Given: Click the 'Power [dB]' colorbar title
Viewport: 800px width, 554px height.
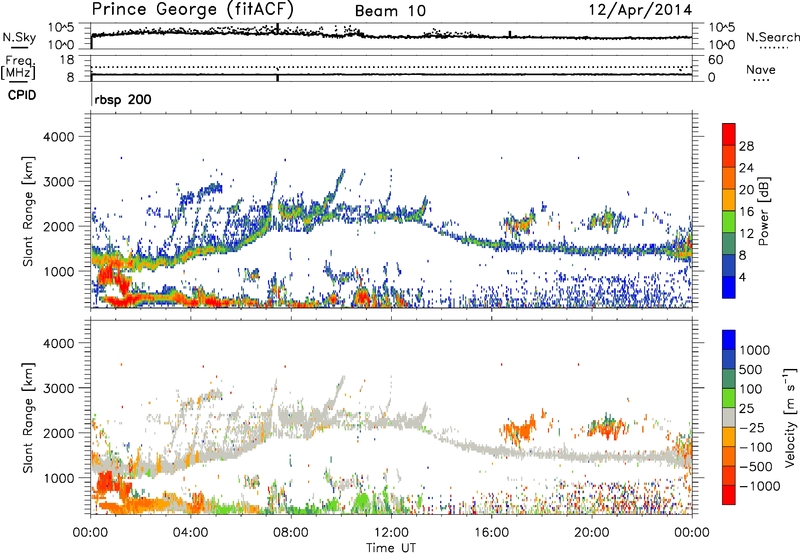Looking at the screenshot, I should 764,211.
